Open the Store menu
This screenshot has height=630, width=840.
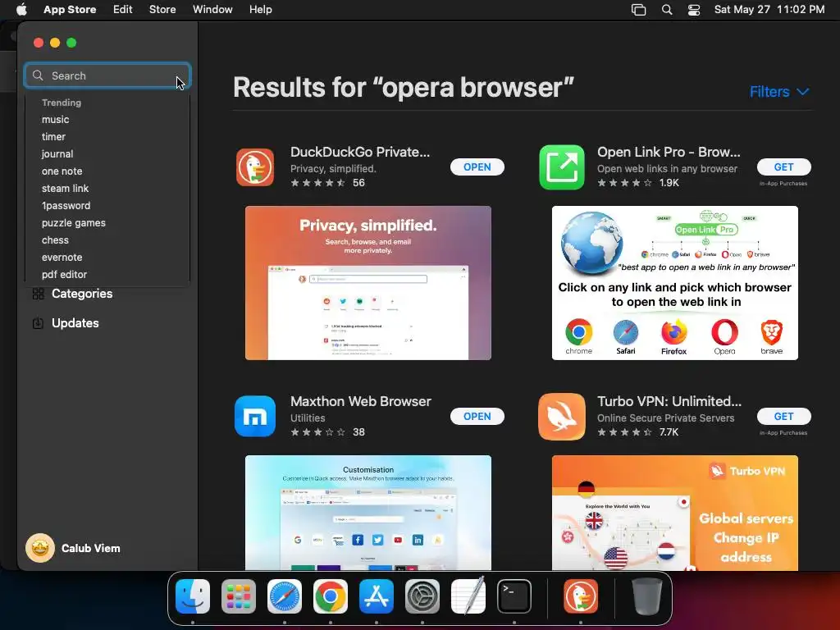pyautogui.click(x=162, y=10)
